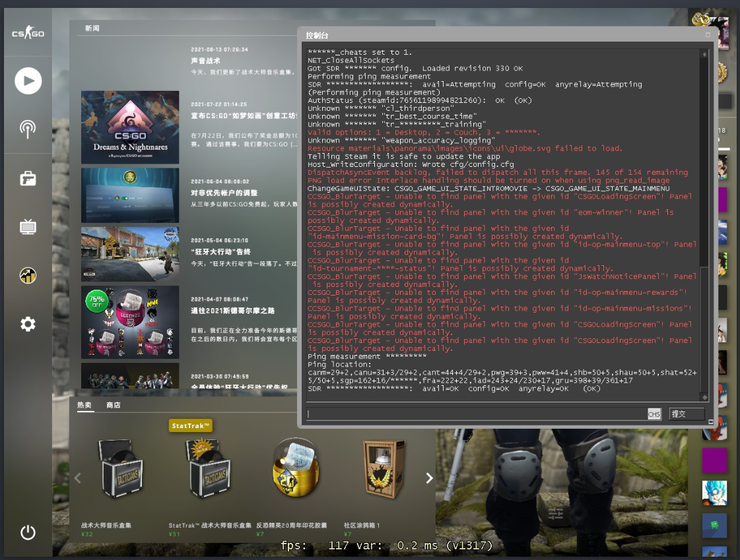Click the console line "Performing ping measurement"
The image size is (740, 560).
[x=369, y=77]
